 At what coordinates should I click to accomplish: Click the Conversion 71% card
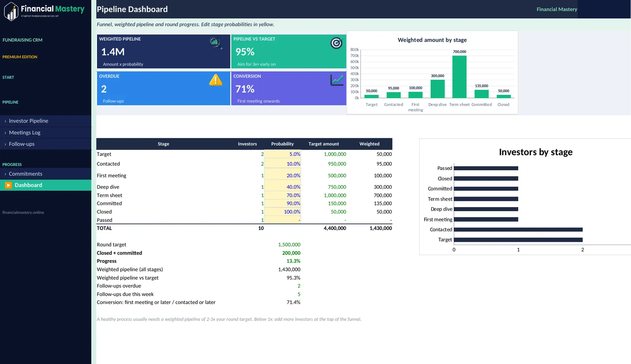[x=289, y=88]
